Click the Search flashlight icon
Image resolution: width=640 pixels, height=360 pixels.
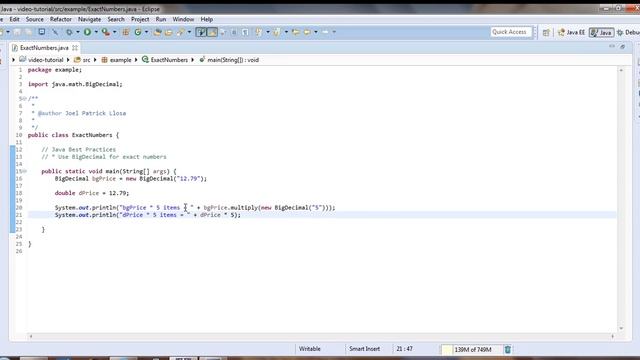tap(180, 32)
